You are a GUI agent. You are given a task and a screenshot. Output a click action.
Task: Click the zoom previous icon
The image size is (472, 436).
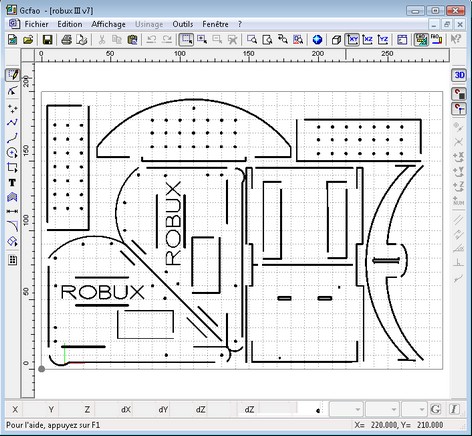coord(283,40)
